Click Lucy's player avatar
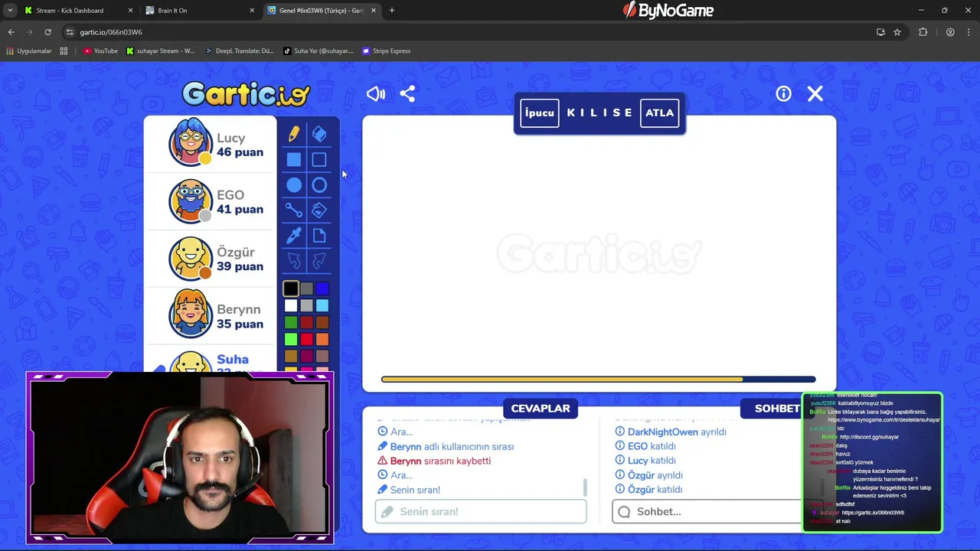Image resolution: width=980 pixels, height=551 pixels. (191, 142)
